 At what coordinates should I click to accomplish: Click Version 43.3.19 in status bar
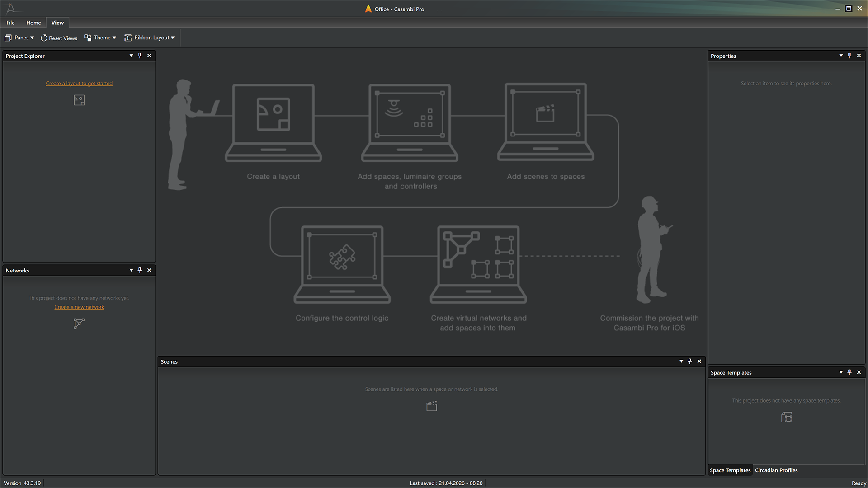[22, 483]
